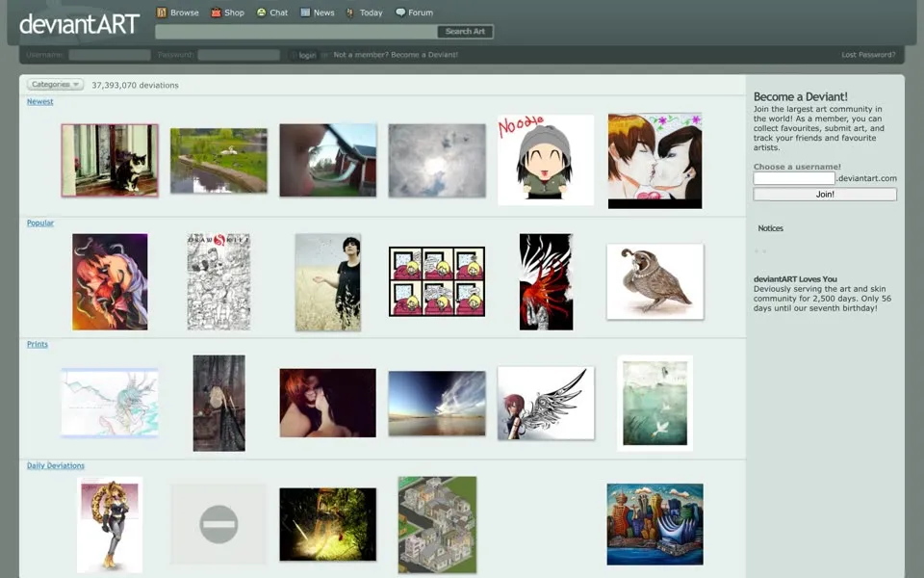Focus the Password login field
Screen dimensions: 924x578
(239, 55)
